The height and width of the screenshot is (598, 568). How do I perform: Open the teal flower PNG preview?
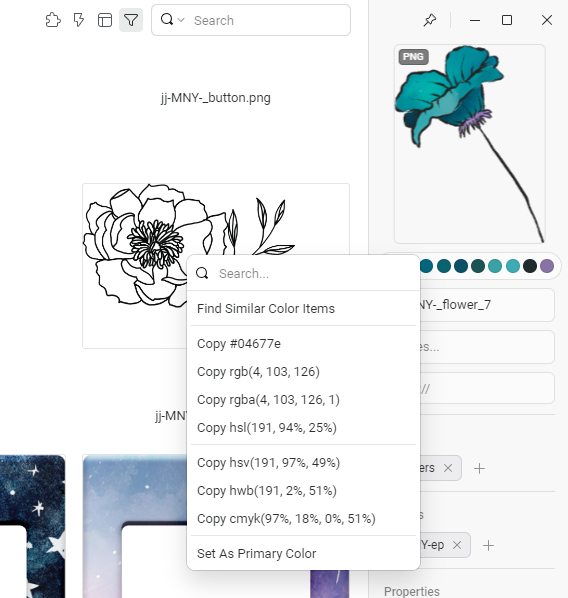click(470, 144)
